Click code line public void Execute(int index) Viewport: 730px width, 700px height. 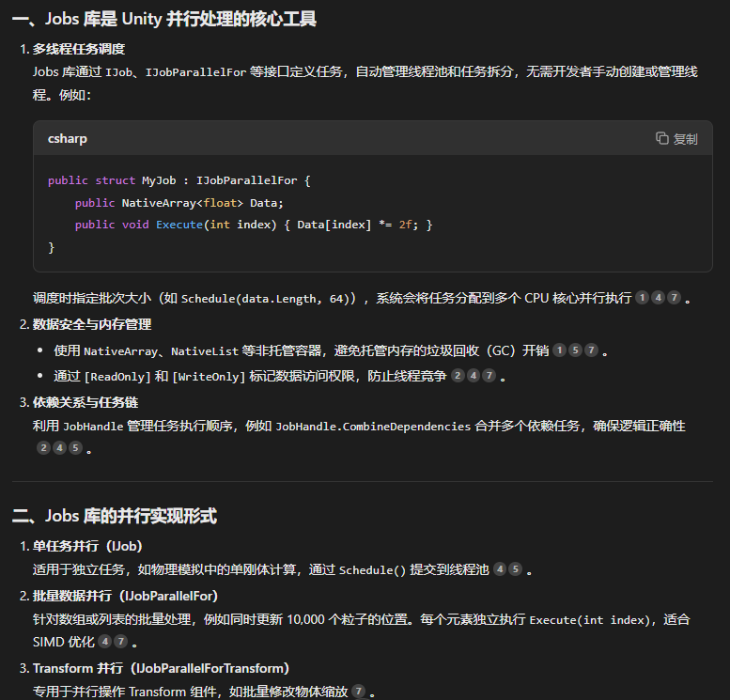tap(254, 225)
